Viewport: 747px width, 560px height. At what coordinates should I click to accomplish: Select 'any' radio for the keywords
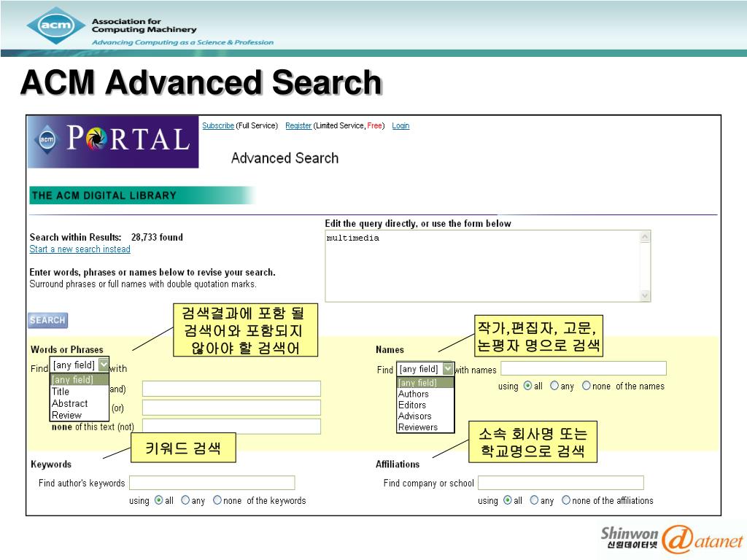(x=185, y=500)
